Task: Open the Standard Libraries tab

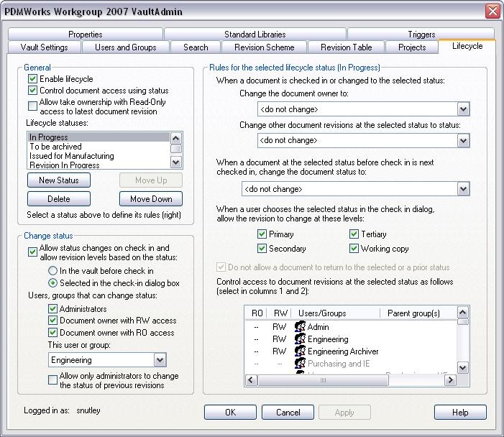Action: point(255,34)
